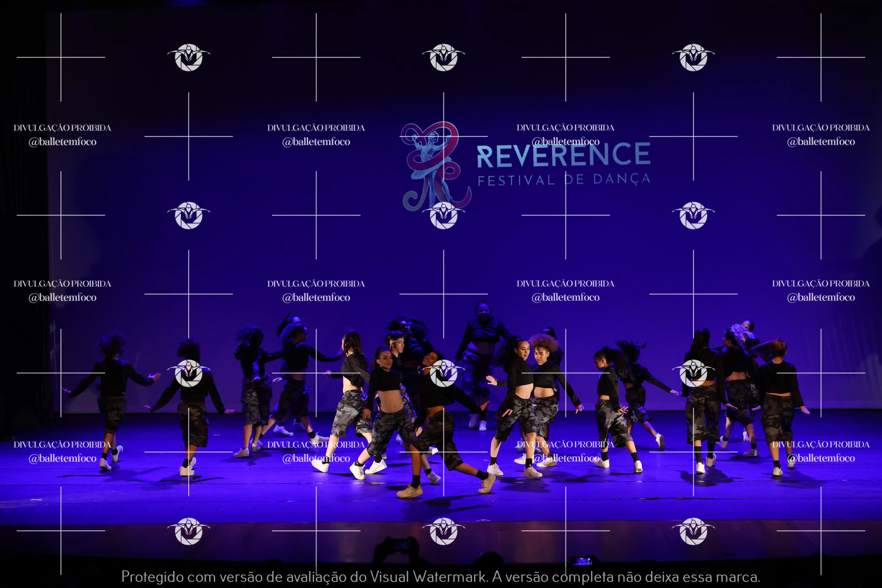The width and height of the screenshot is (882, 588).
Task: Open the @balletemfoco handle overlapping the REVERENCE word
Action: pyautogui.click(x=566, y=142)
